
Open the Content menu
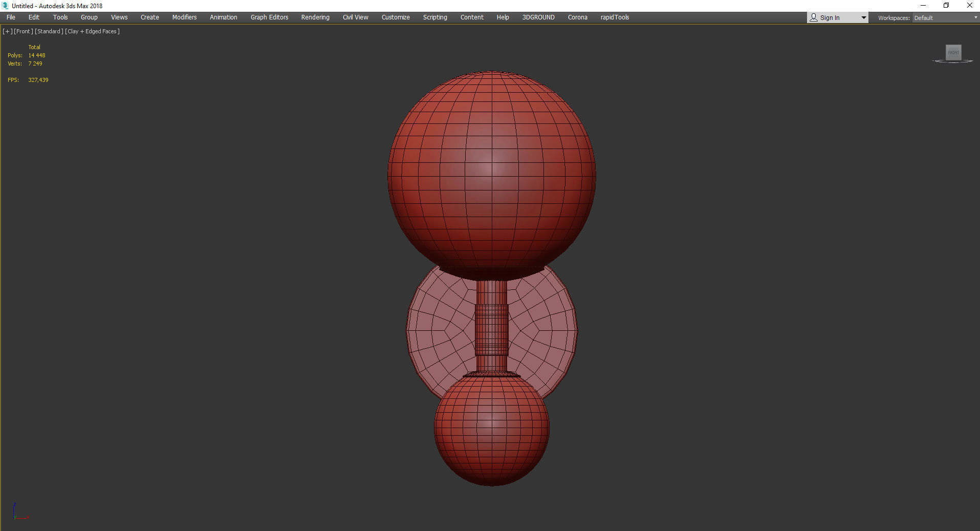[x=472, y=17]
